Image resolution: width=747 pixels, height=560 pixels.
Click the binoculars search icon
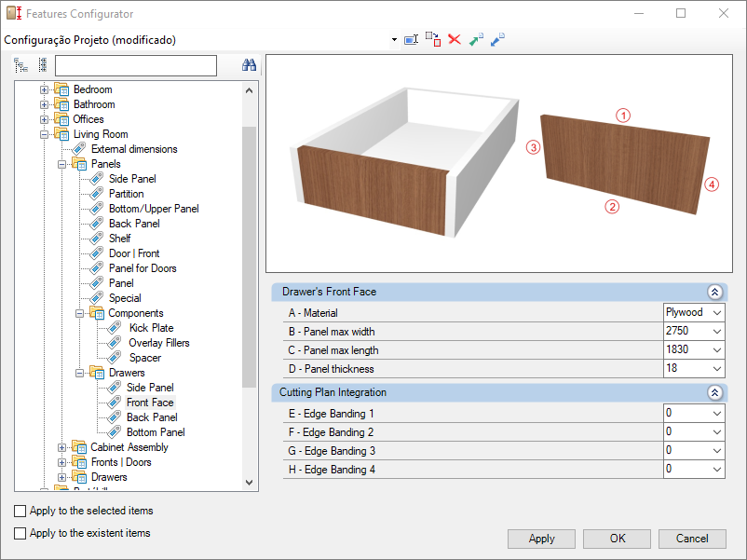249,65
